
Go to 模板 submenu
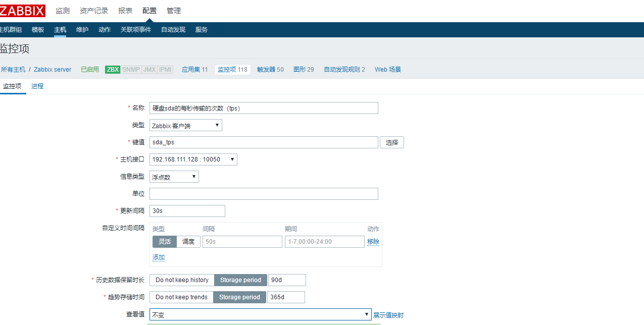click(x=38, y=30)
